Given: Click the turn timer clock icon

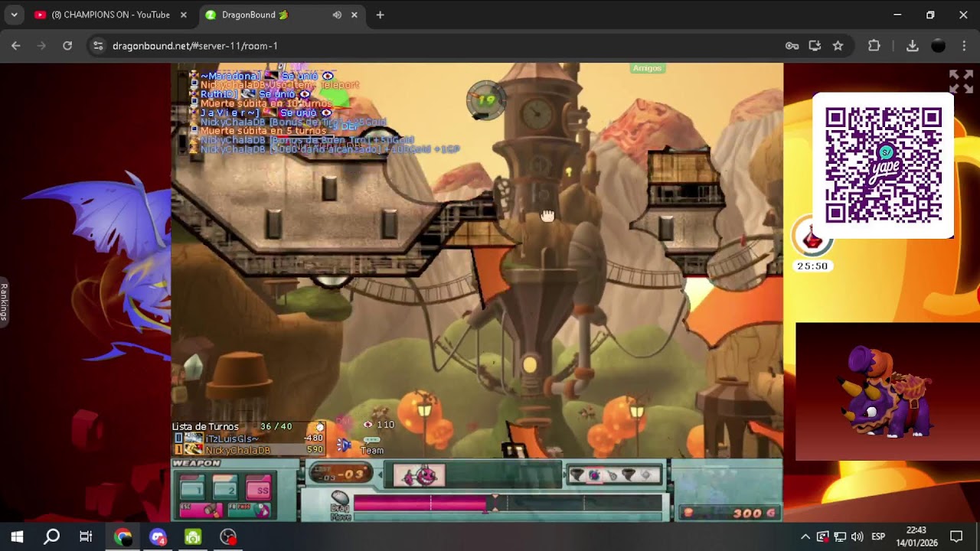Looking at the screenshot, I should click(320, 427).
